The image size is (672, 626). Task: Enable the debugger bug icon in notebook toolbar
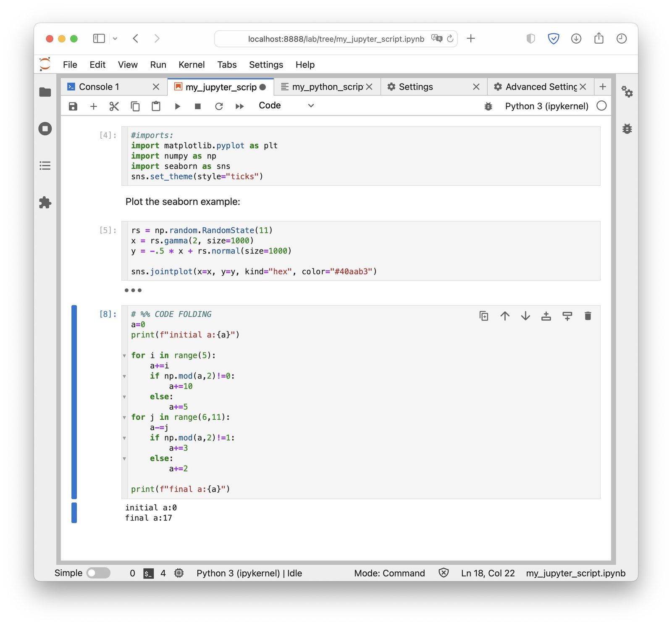pyautogui.click(x=488, y=106)
